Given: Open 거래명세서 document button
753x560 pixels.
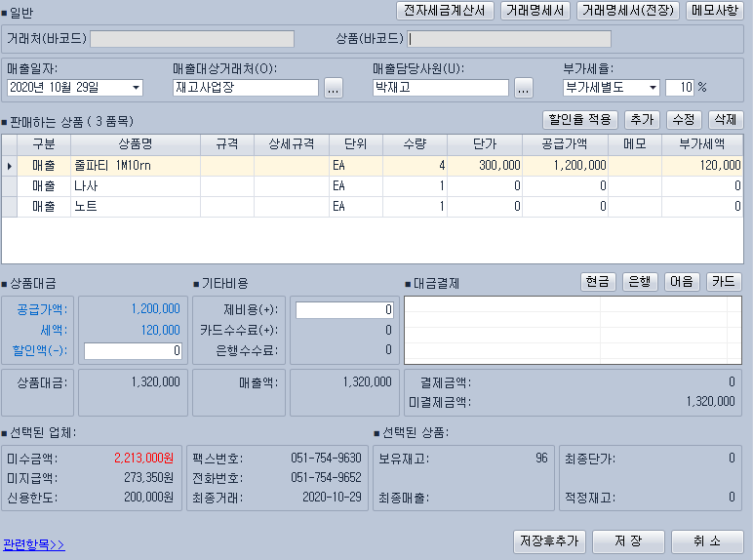Looking at the screenshot, I should click(x=535, y=11).
